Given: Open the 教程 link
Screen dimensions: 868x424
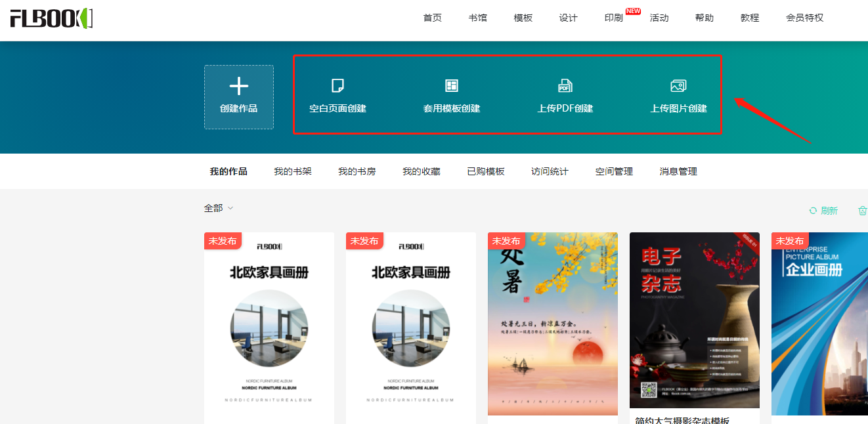Looking at the screenshot, I should [x=750, y=18].
